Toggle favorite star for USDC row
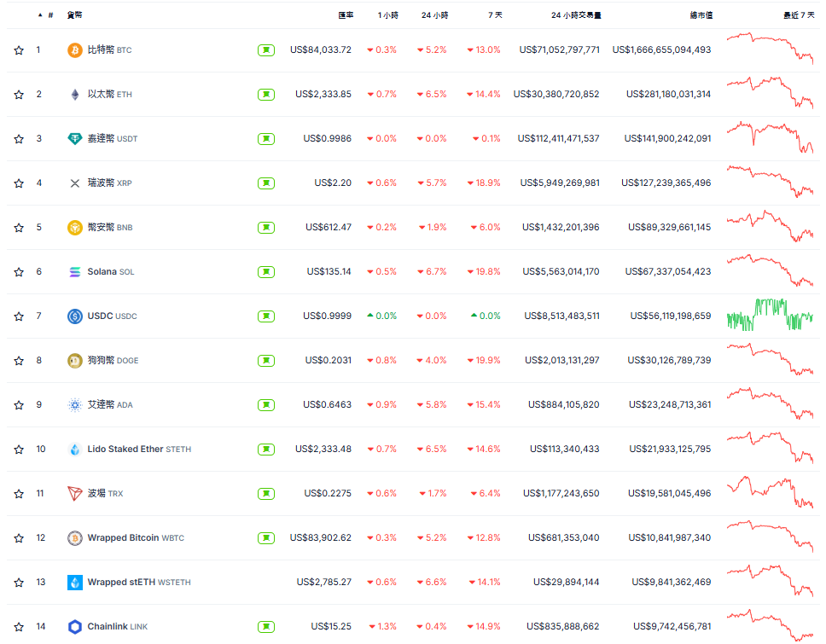The height and width of the screenshot is (644, 826). (19, 316)
